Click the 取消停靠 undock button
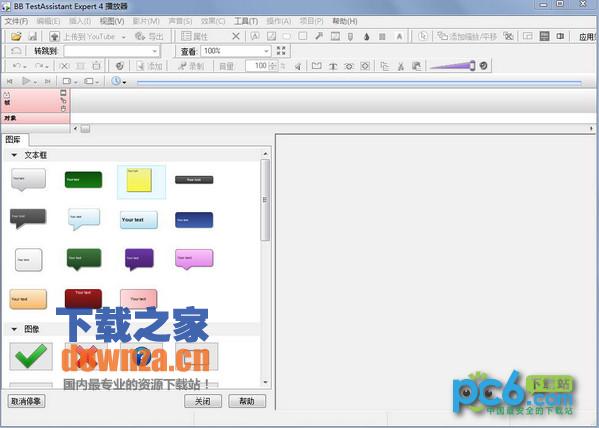This screenshot has width=599, height=428. [x=26, y=401]
